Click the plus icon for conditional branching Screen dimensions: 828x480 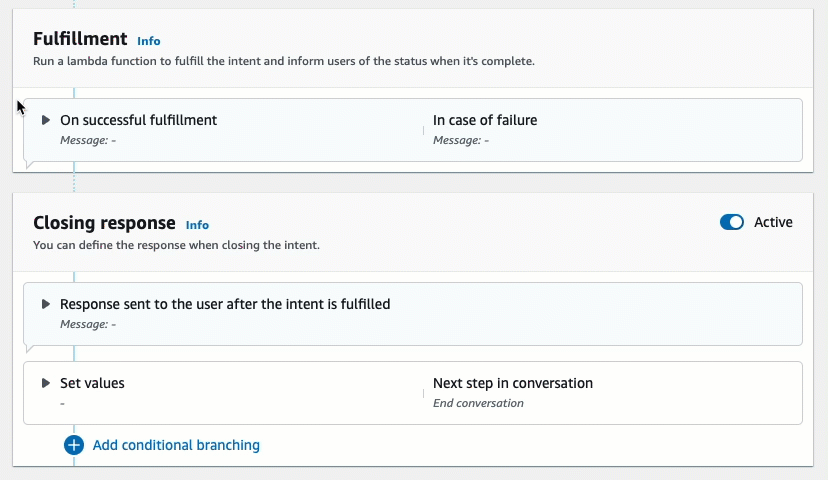click(x=74, y=445)
